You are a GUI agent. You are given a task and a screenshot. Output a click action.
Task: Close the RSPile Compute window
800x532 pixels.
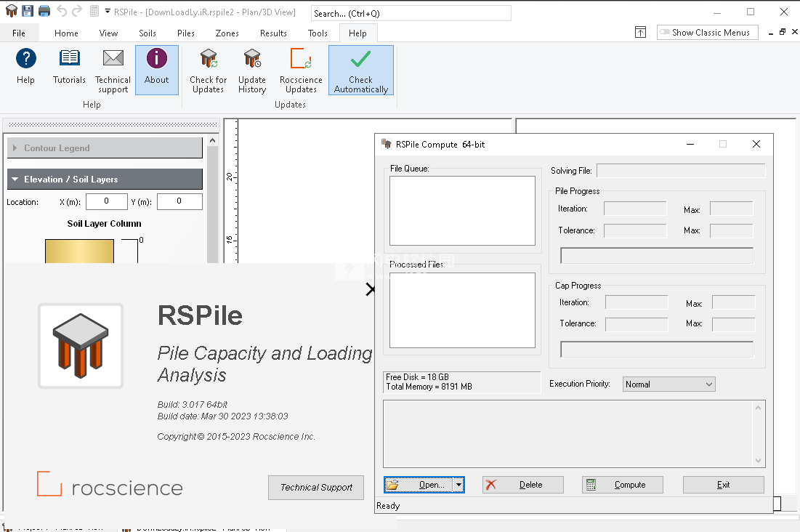pos(756,145)
